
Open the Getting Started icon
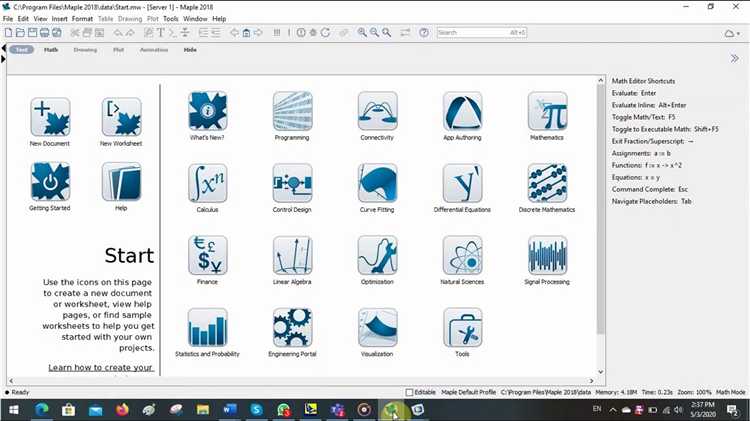50,182
